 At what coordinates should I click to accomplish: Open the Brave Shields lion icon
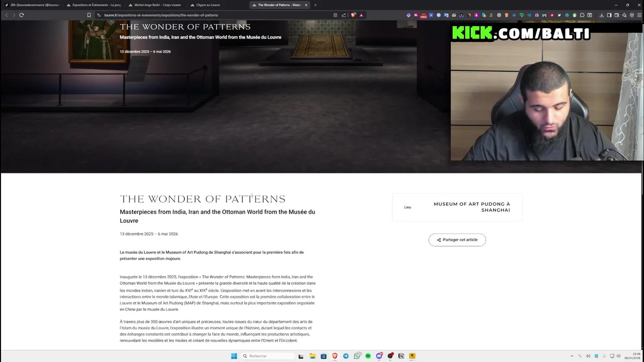coord(353,15)
